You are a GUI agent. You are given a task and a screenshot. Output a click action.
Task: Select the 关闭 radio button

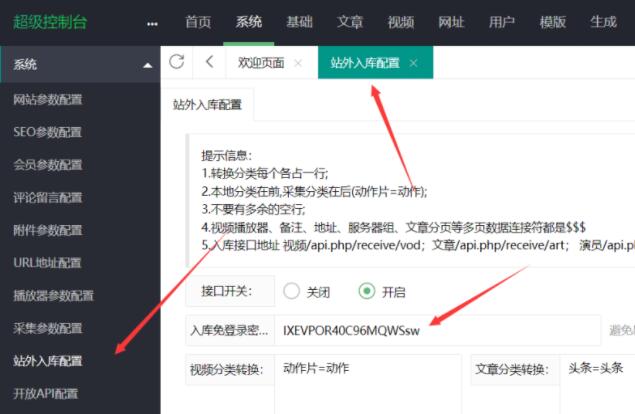click(x=292, y=291)
